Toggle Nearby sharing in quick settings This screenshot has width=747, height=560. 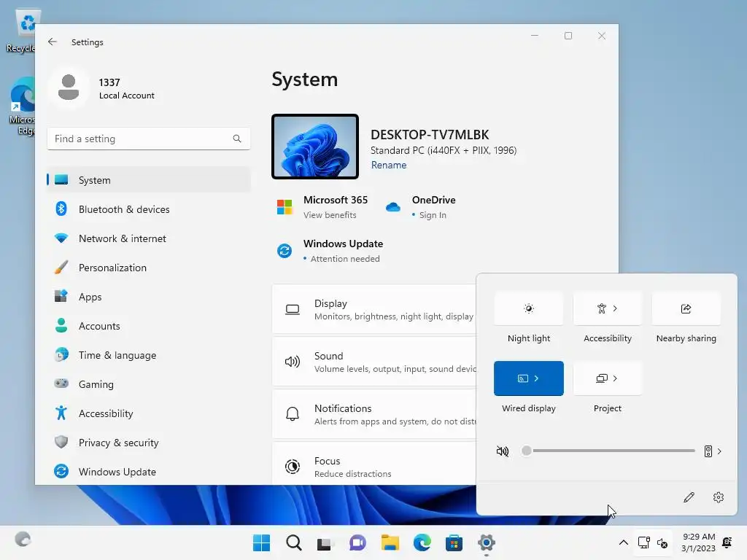tap(686, 308)
